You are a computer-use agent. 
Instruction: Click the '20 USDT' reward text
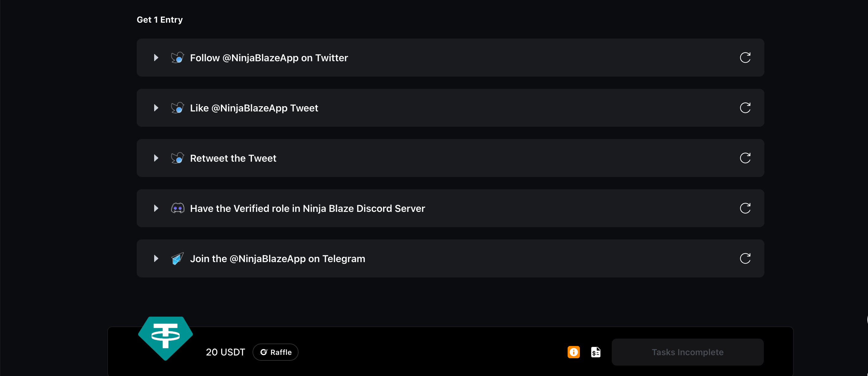point(225,352)
